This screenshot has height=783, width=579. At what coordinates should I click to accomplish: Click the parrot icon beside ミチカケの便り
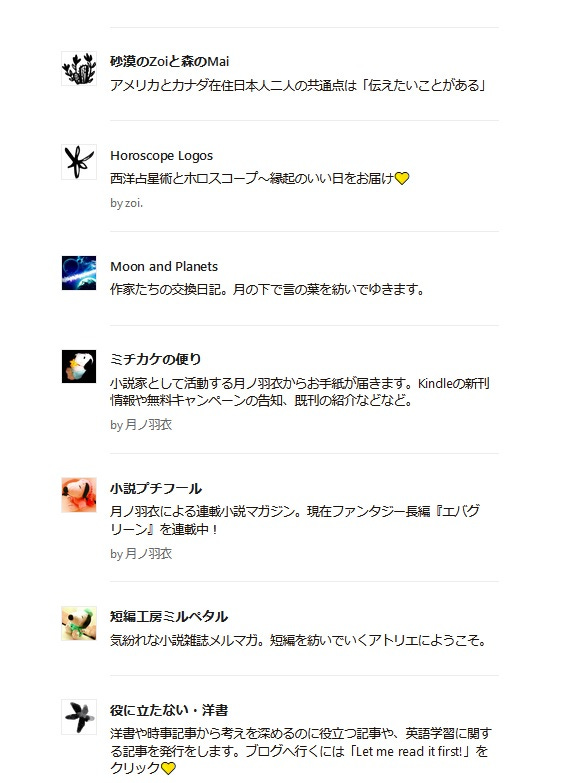point(79,367)
